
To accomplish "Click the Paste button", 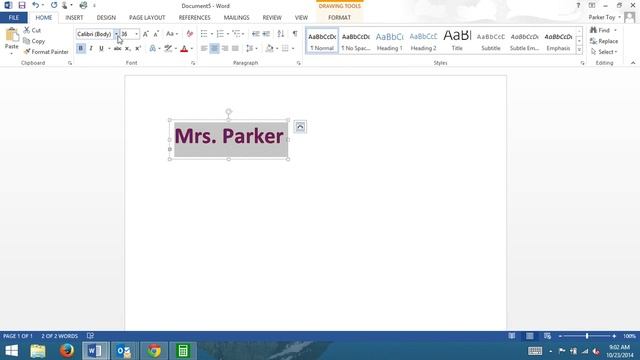I will (x=11, y=41).
